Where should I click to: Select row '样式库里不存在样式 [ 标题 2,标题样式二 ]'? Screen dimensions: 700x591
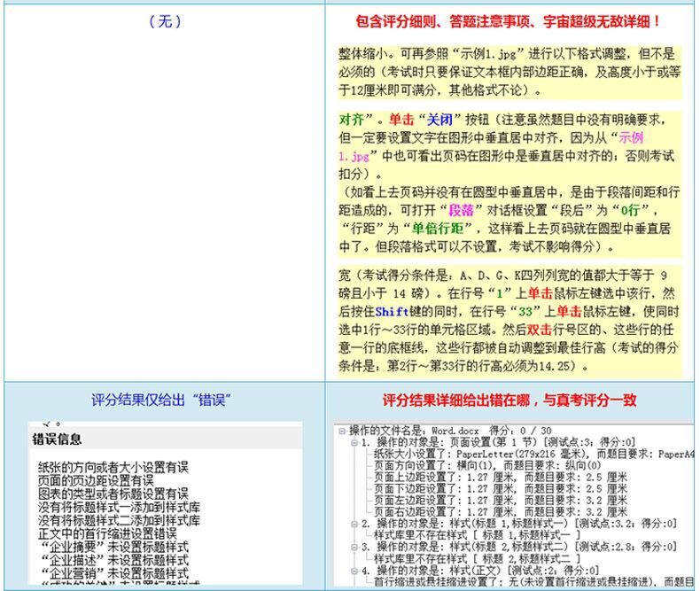(477, 558)
